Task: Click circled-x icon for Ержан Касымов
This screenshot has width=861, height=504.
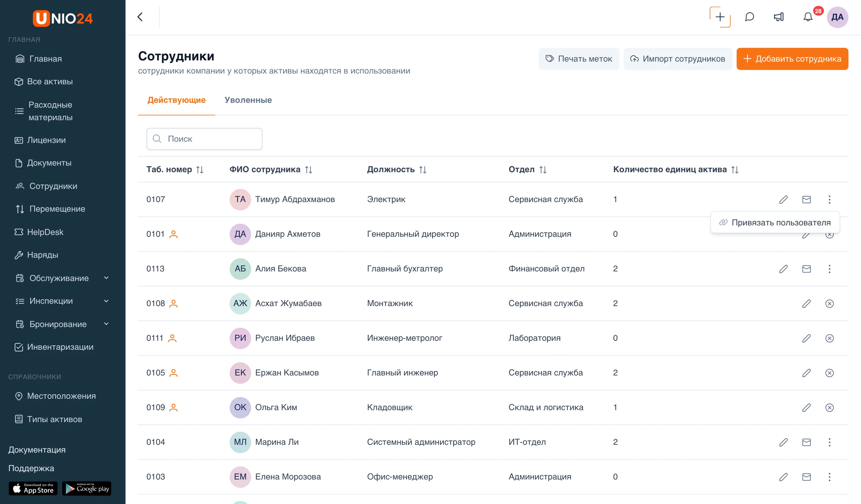Action: (x=830, y=373)
